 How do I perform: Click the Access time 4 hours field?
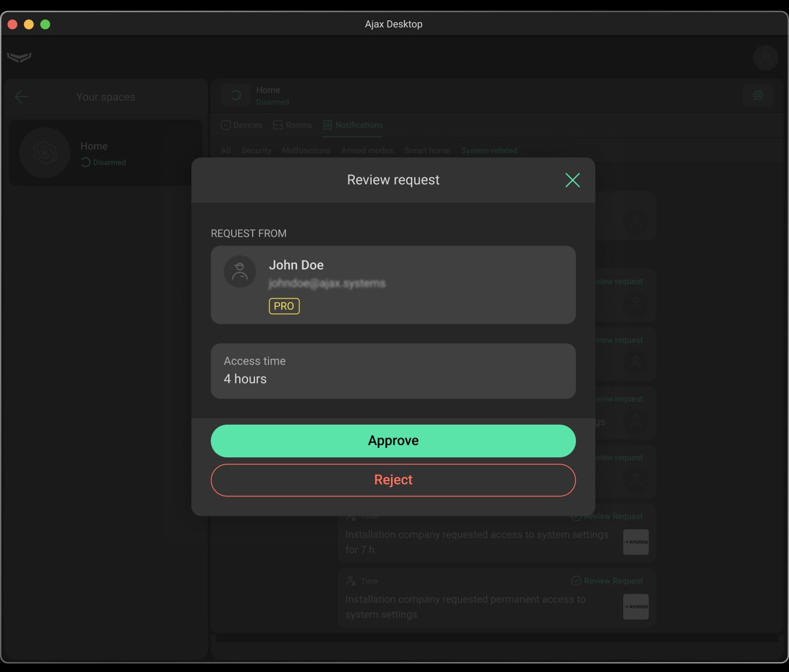click(x=393, y=371)
